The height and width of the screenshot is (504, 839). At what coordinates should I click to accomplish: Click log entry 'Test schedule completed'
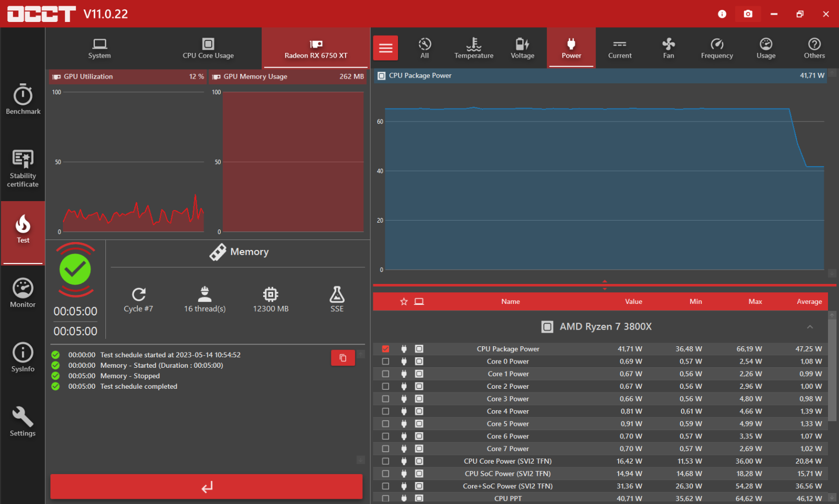(x=138, y=387)
